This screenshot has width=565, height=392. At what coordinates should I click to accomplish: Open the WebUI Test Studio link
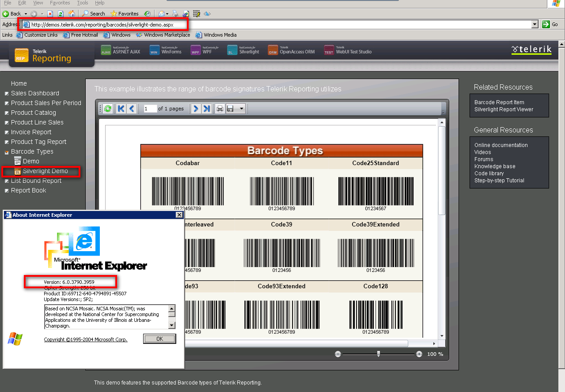tap(348, 50)
